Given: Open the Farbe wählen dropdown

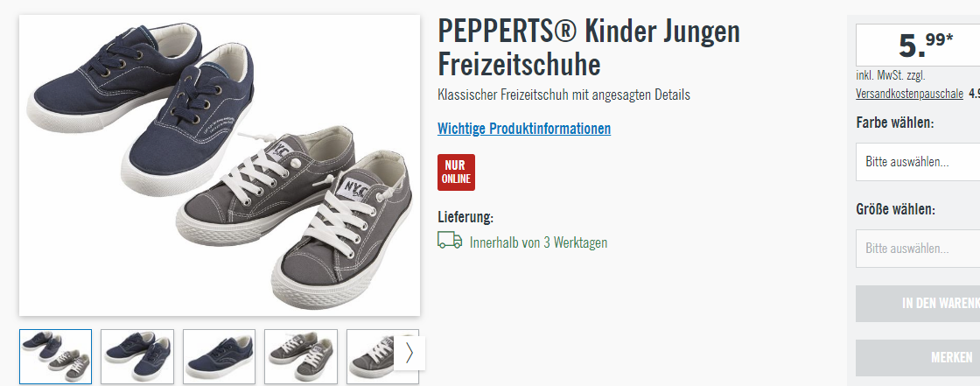Looking at the screenshot, I should pyautogui.click(x=918, y=161).
